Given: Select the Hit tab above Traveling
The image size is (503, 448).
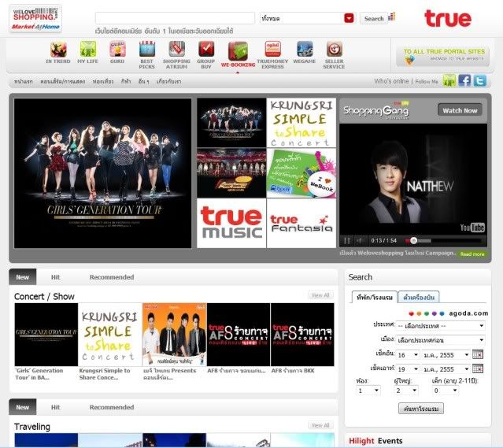Looking at the screenshot, I should tap(56, 407).
